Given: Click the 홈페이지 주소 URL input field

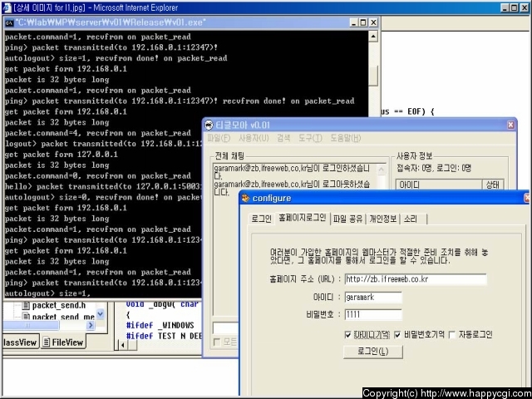Looking at the screenshot, I should (416, 279).
